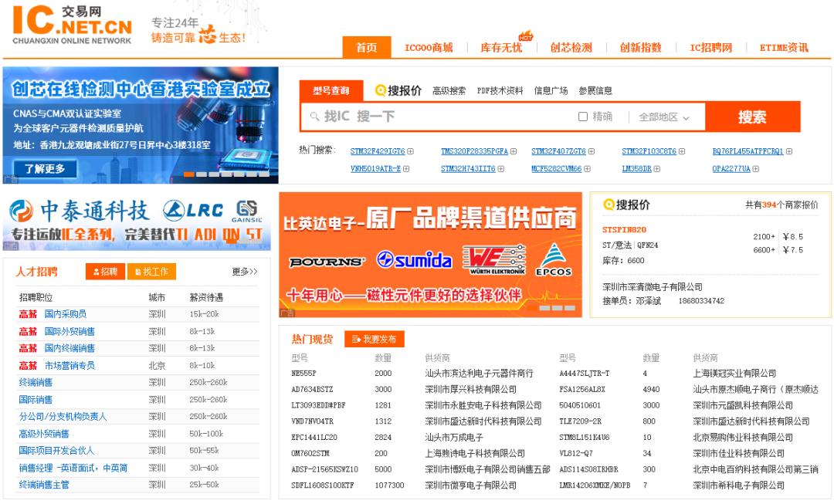Screen dimensions: 834x504
Task: Expand plus icon next to VNH5019ATR-E
Action: [406, 169]
